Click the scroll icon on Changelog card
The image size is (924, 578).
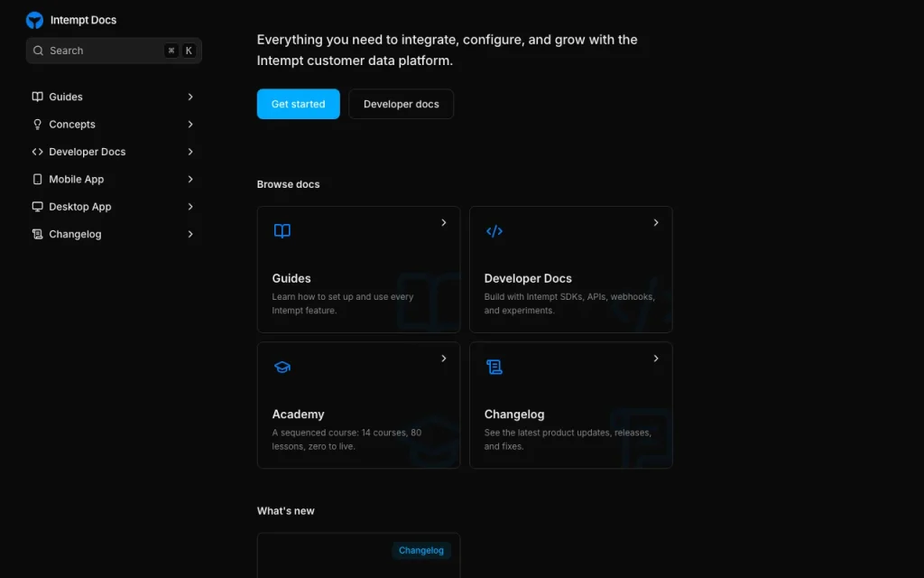coord(494,367)
